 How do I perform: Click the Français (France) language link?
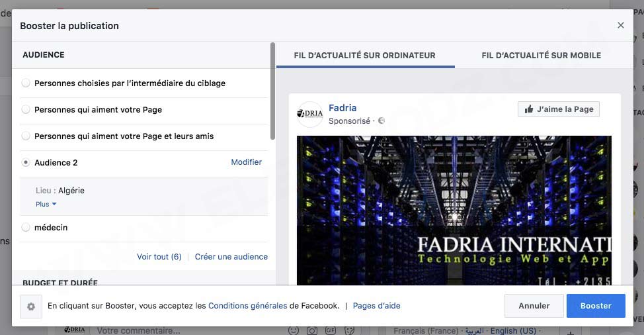click(426, 331)
